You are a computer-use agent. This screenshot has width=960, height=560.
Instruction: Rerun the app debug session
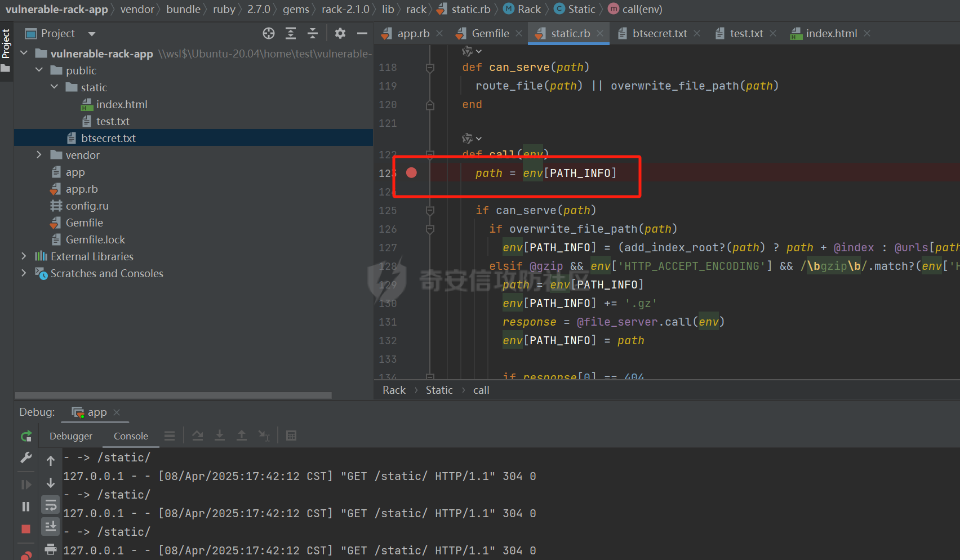(x=26, y=436)
